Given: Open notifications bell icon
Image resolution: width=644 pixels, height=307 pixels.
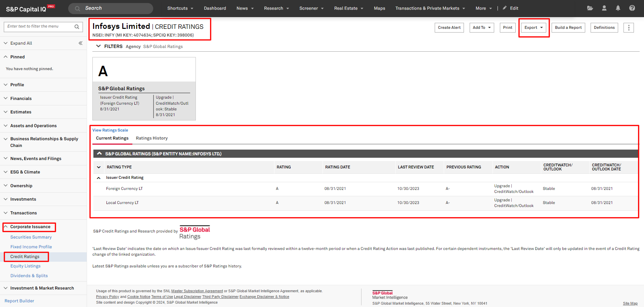Looking at the screenshot, I should (618, 8).
